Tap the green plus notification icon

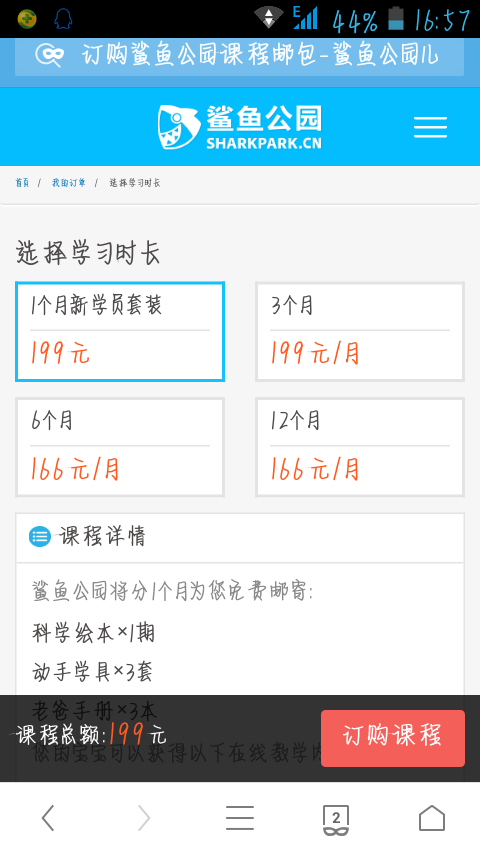[x=27, y=19]
